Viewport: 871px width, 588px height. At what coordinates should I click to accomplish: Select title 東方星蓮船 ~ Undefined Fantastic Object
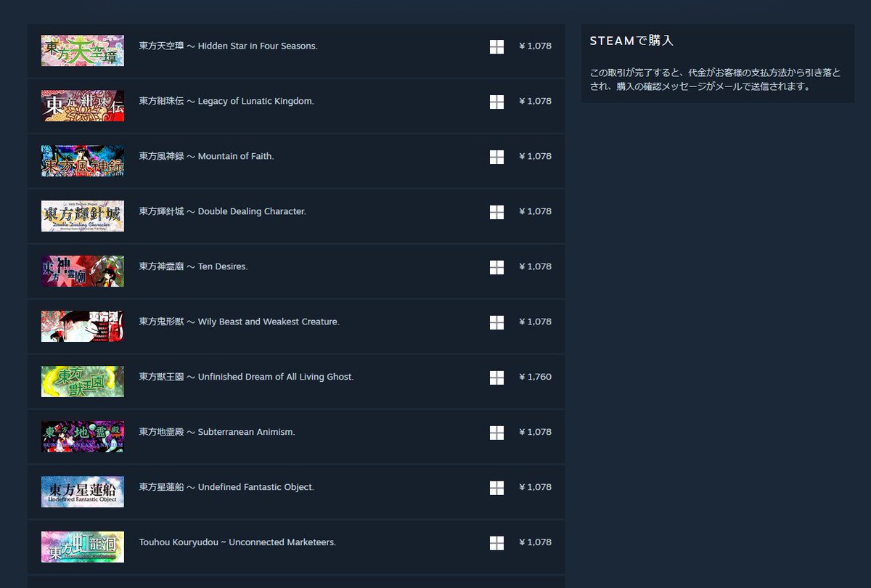(226, 487)
